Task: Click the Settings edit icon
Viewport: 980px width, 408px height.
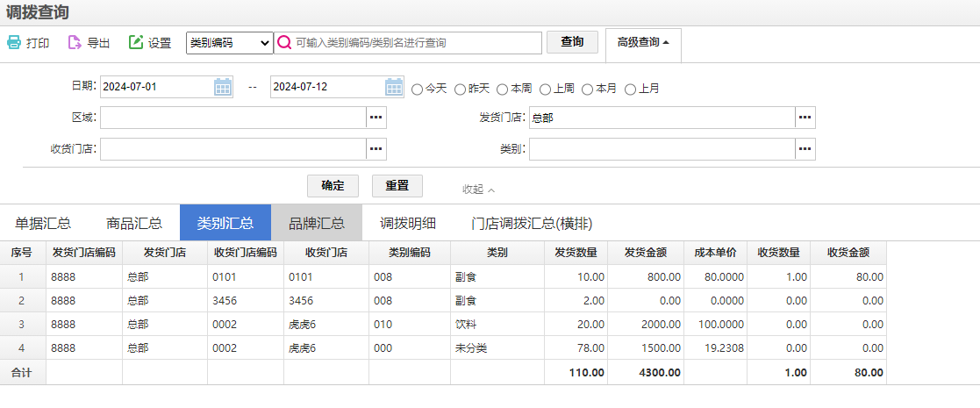Action: pyautogui.click(x=136, y=42)
